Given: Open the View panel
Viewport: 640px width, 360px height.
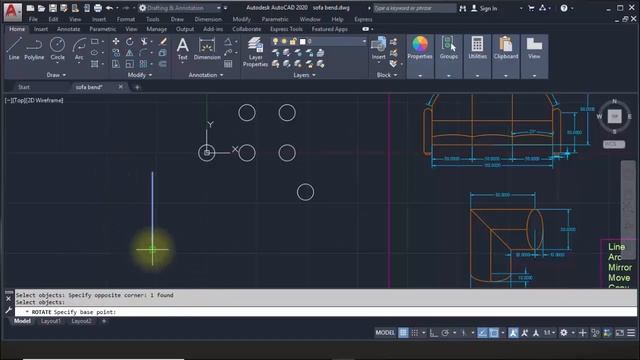Looking at the screenshot, I should click(x=534, y=48).
